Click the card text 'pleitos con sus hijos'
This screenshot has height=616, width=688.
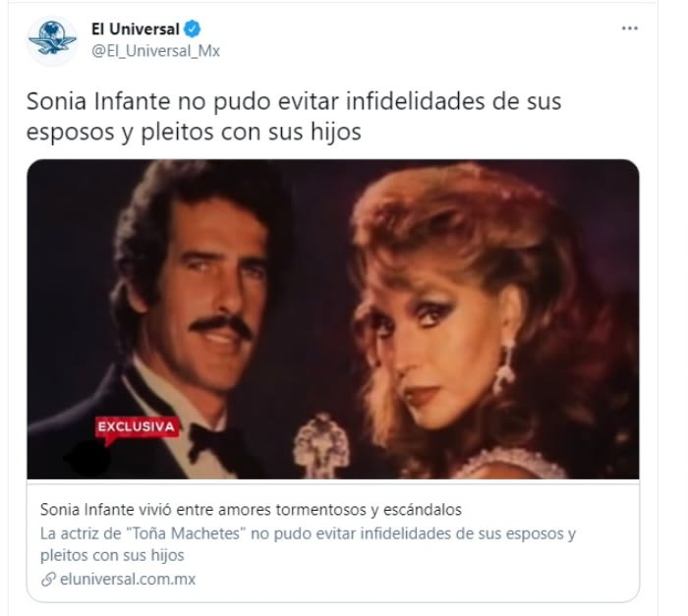point(112,555)
